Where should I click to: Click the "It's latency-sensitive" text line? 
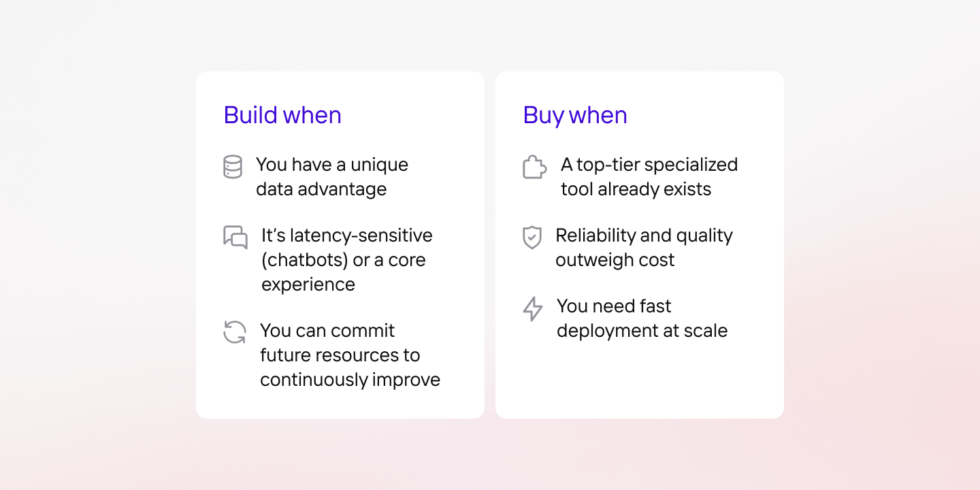(x=347, y=235)
